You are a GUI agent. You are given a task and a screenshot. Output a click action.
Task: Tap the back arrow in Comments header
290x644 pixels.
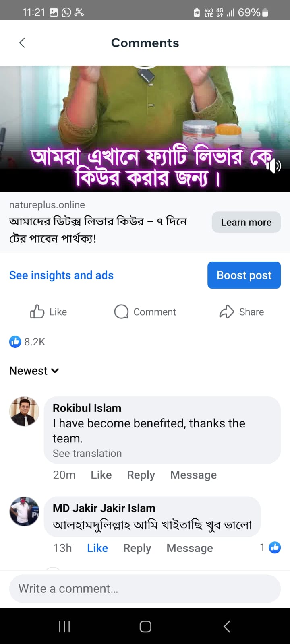pyautogui.click(x=22, y=43)
